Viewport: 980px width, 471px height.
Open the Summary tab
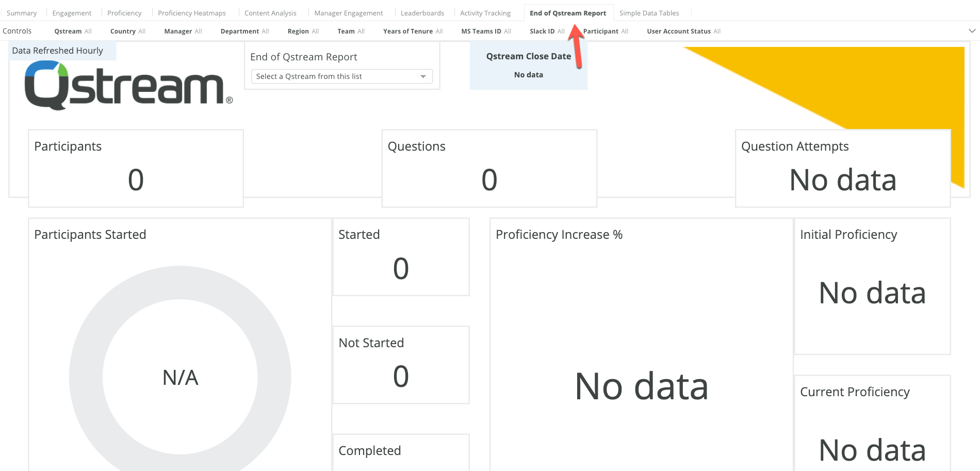[x=22, y=13]
